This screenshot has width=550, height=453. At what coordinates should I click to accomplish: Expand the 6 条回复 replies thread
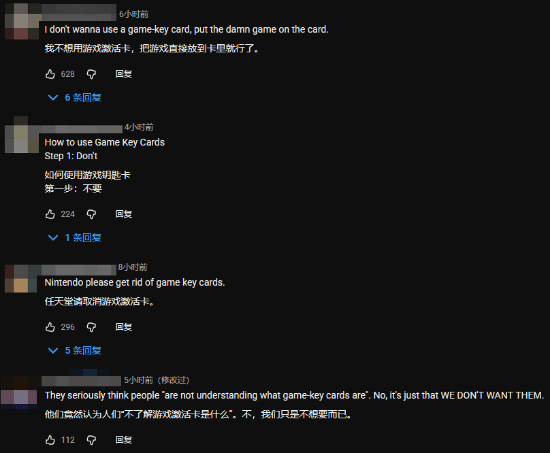(x=74, y=98)
